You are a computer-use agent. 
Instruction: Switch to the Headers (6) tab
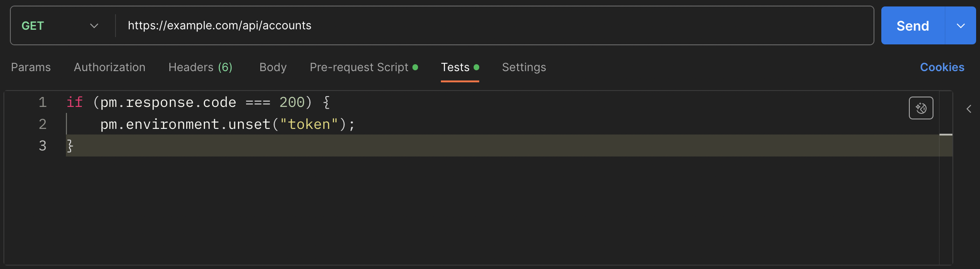coord(200,67)
